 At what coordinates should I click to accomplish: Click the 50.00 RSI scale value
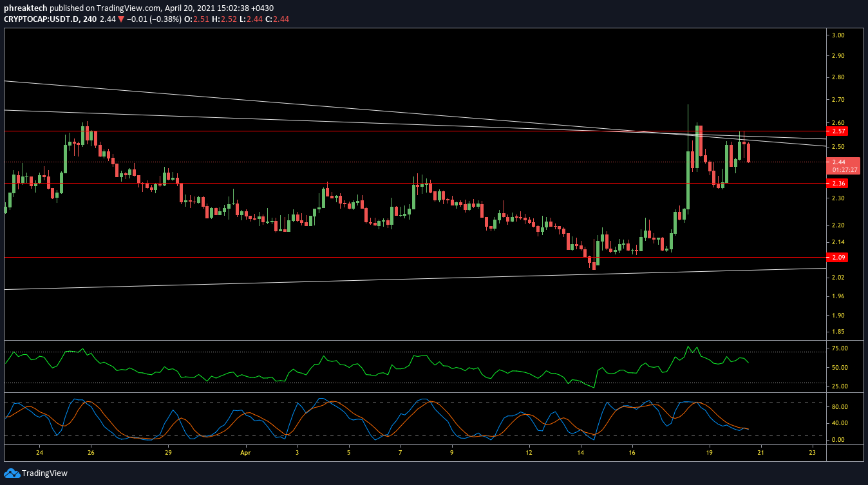(x=840, y=368)
